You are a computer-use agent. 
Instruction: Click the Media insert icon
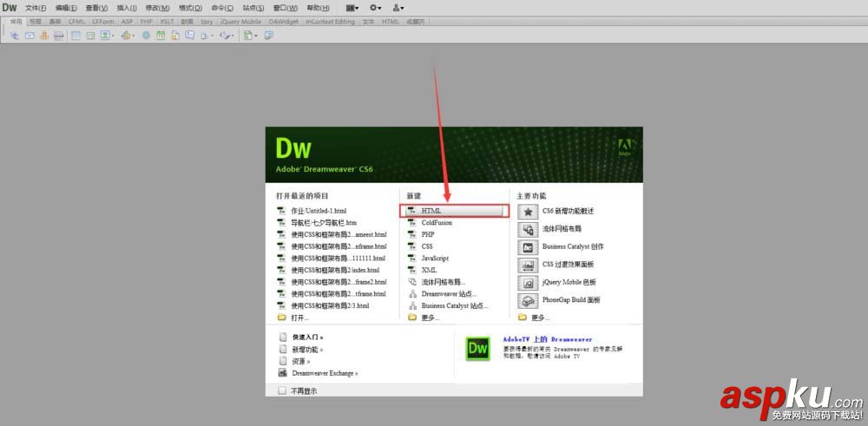[x=126, y=36]
